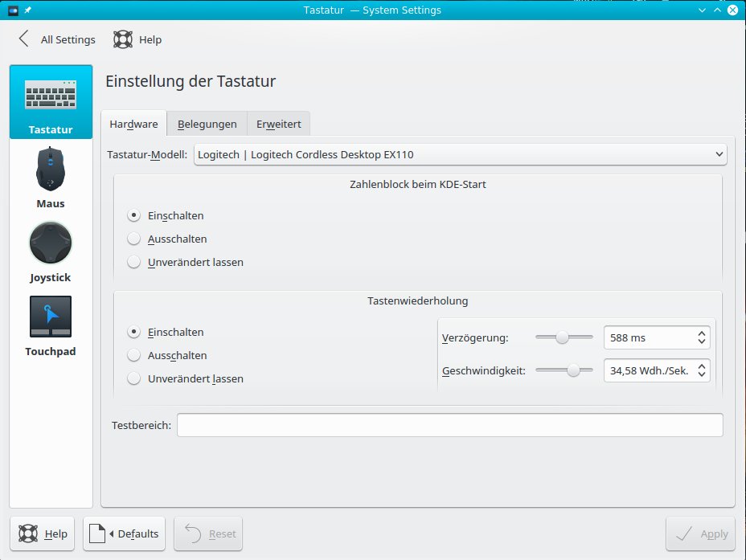
Task: Go back with the All Settings arrow
Action: (x=23, y=39)
